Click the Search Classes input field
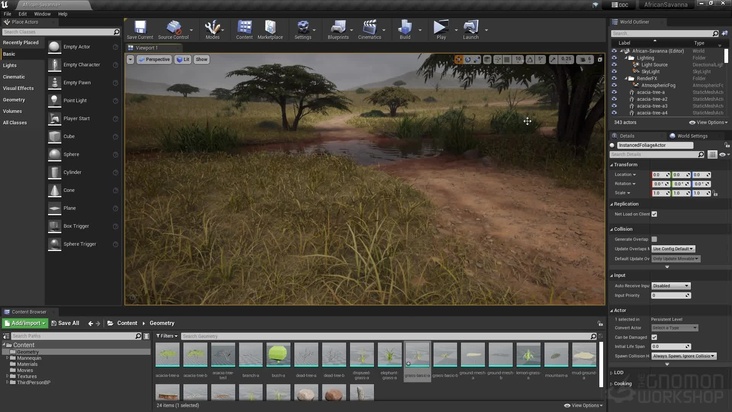This screenshot has width=732, height=412. point(61,32)
